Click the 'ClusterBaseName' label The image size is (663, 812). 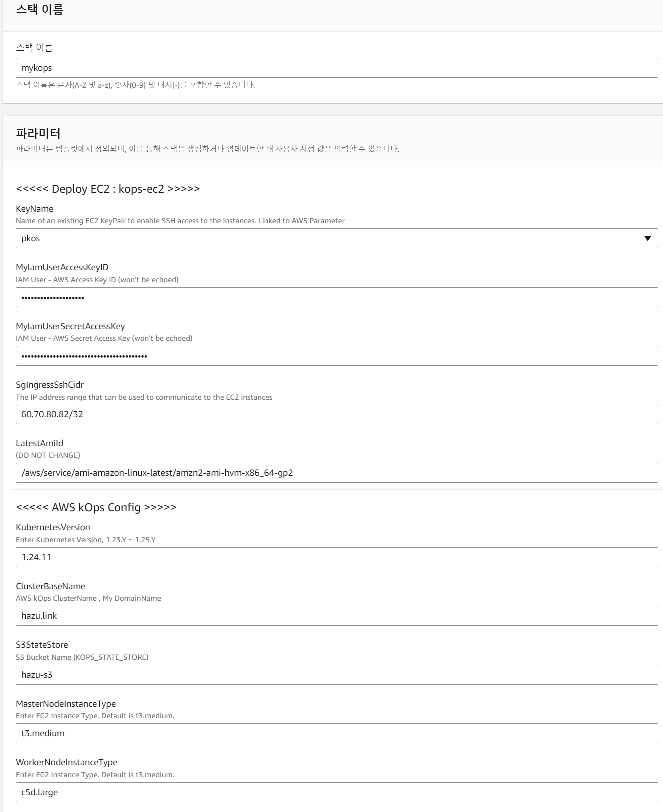[50, 586]
